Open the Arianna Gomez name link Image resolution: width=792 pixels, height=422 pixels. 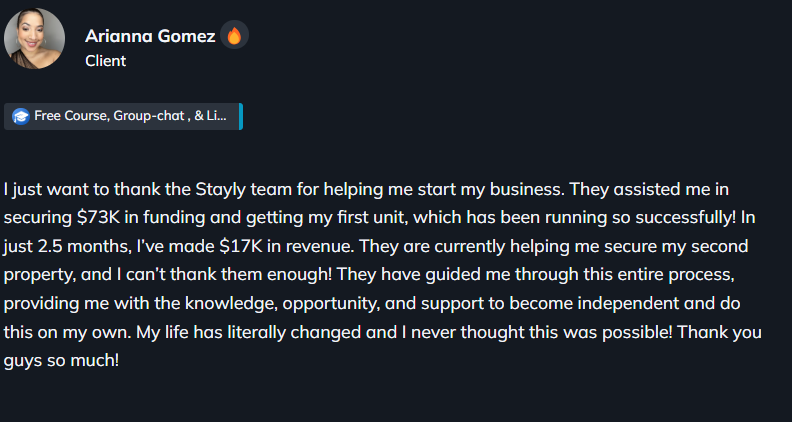151,36
